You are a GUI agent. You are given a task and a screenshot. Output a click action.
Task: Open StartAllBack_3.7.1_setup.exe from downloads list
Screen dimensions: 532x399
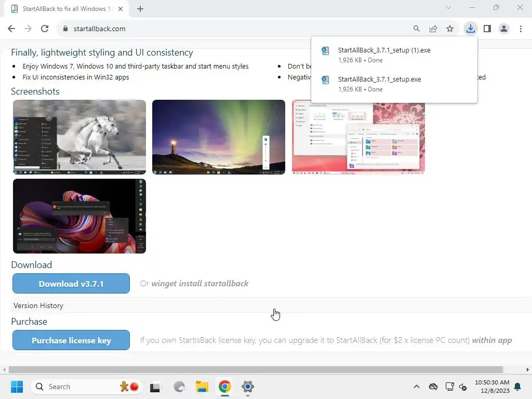394,84
